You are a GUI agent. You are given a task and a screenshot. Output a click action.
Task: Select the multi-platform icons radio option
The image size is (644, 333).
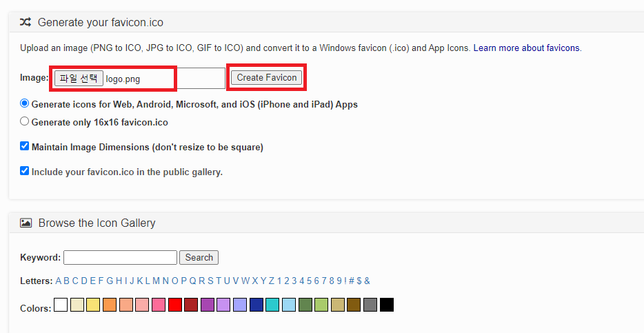[25, 103]
